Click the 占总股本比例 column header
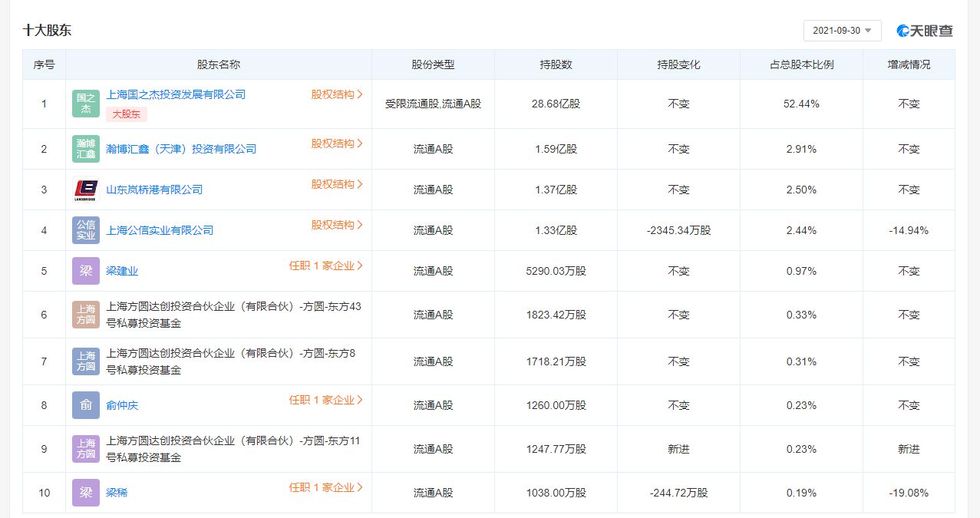 802,65
